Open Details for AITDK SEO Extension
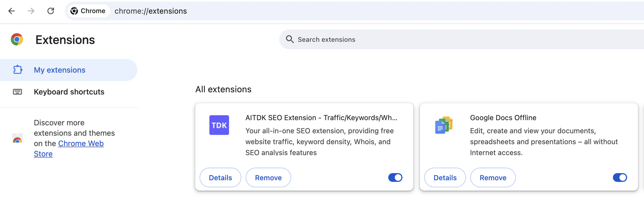 (220, 178)
